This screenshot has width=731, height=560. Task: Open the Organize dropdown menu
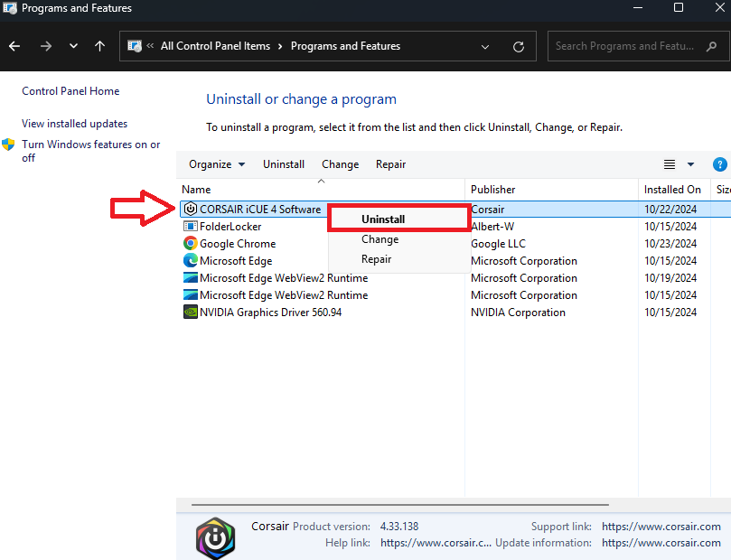click(x=217, y=164)
